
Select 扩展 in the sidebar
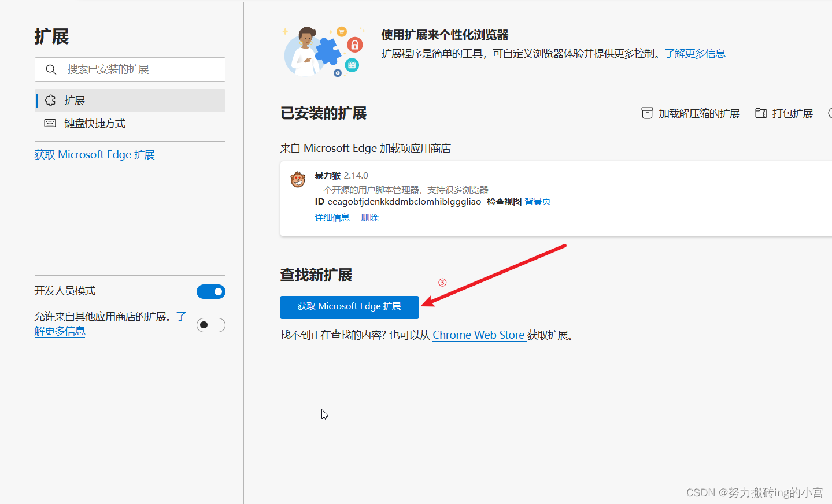tap(130, 101)
